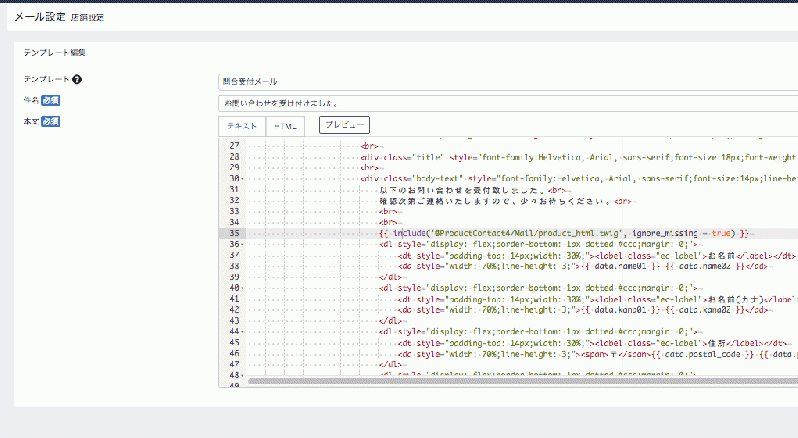Click the include ProductContact4 twig line
The width and height of the screenshot is (798, 438).
(564, 233)
